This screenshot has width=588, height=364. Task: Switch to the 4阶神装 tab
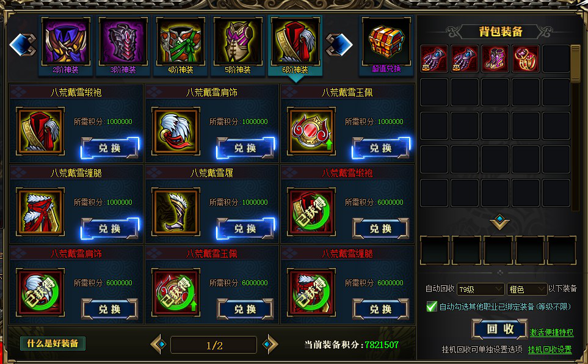coord(180,45)
